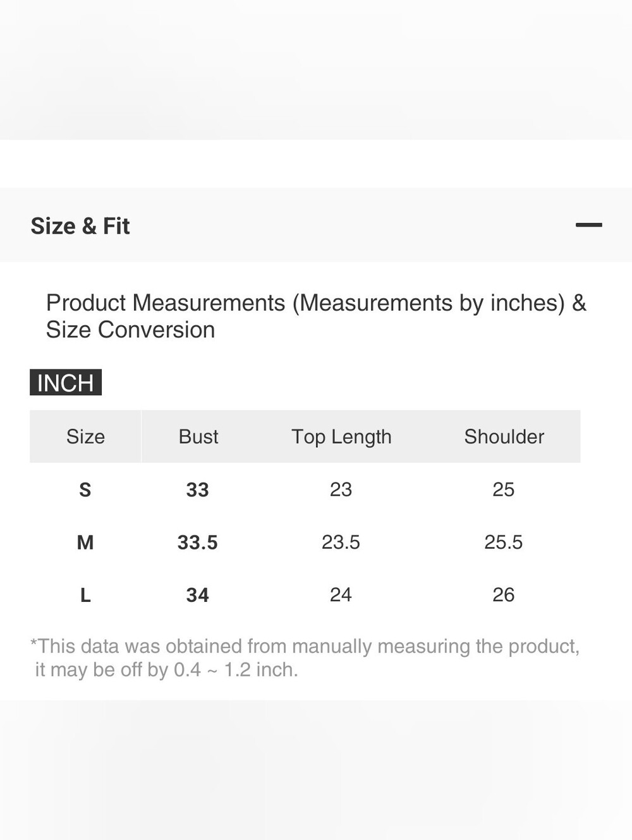Viewport: 632px width, 840px height.
Task: Click the Bust column header
Action: point(198,436)
